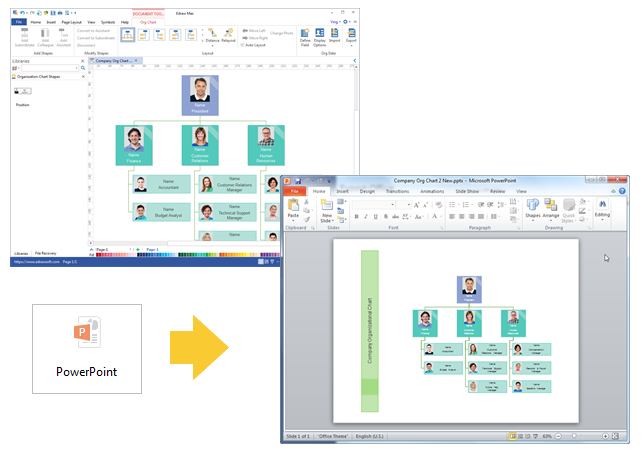Toggle Strikethrough in PowerPoint Font group

tap(395, 217)
